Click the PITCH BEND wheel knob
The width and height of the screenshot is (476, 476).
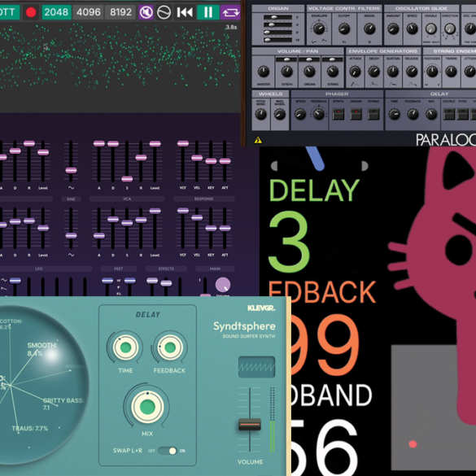pos(260,115)
